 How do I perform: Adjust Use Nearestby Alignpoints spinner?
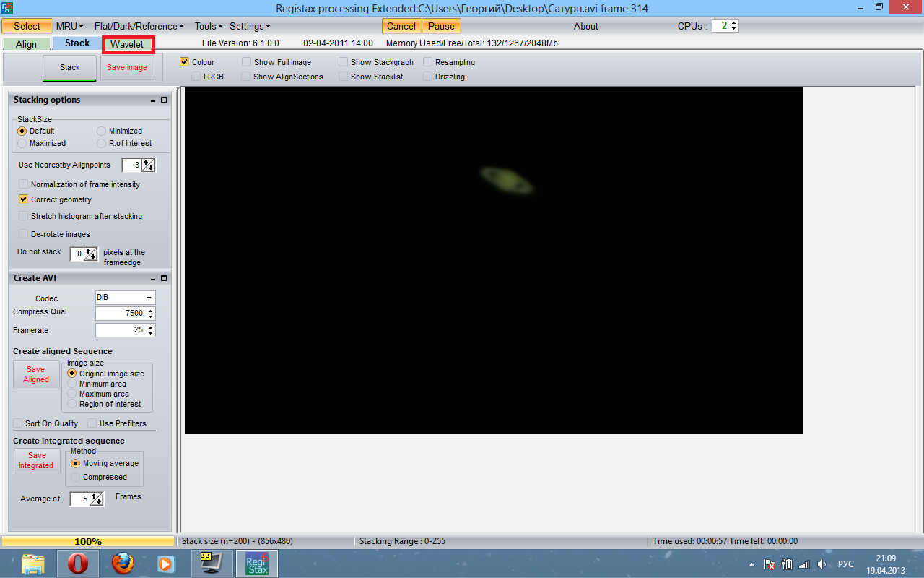pyautogui.click(x=148, y=165)
